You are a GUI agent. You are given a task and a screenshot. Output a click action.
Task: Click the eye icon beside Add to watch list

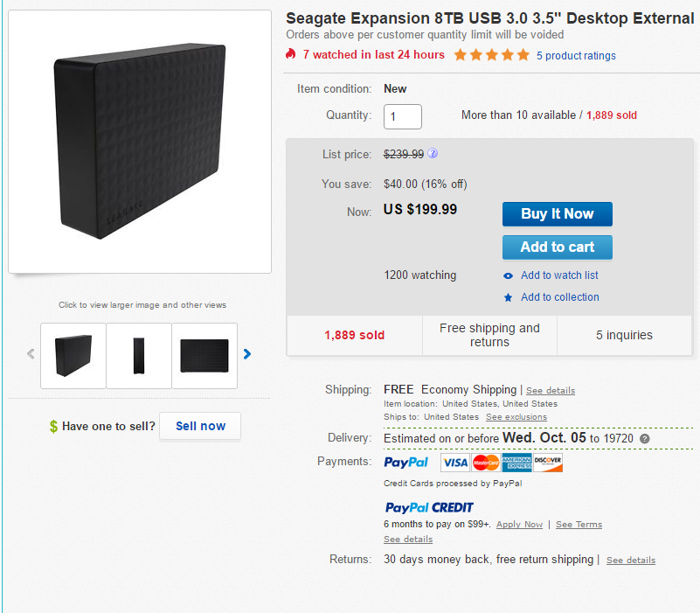(508, 275)
